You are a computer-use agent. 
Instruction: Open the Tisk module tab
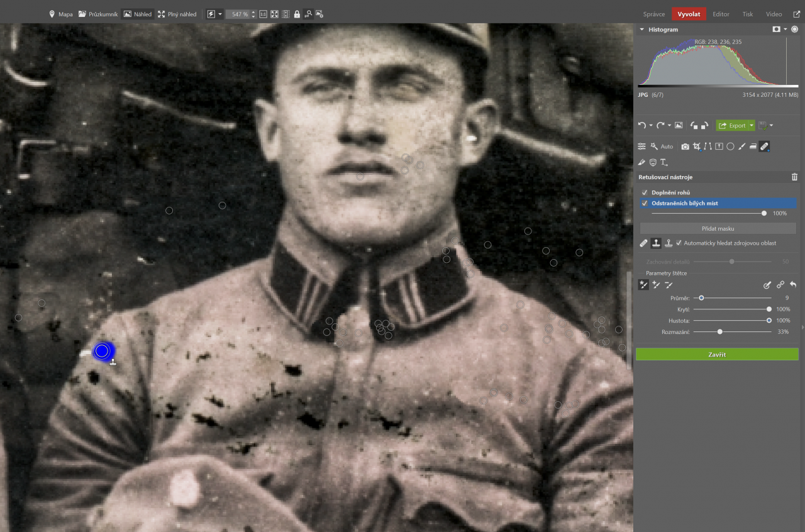pyautogui.click(x=748, y=14)
